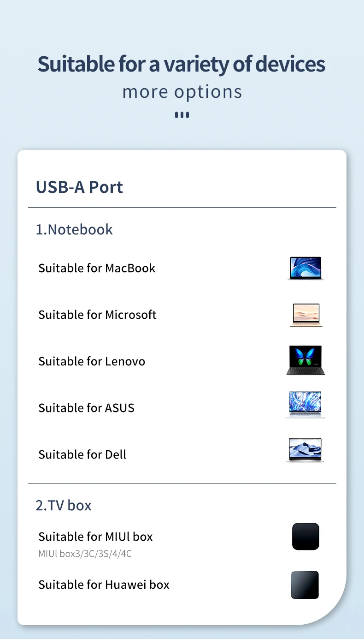Select "Suitable for Lenovo" entry

click(92, 361)
